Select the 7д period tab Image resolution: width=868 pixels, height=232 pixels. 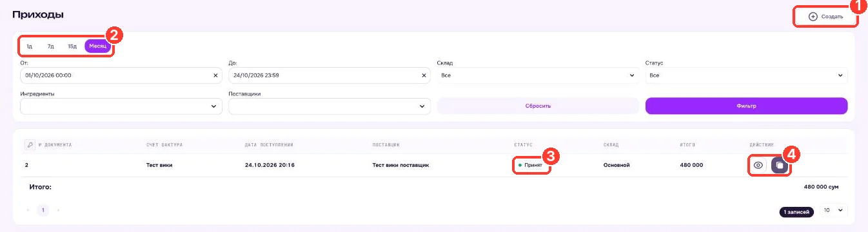(x=50, y=46)
